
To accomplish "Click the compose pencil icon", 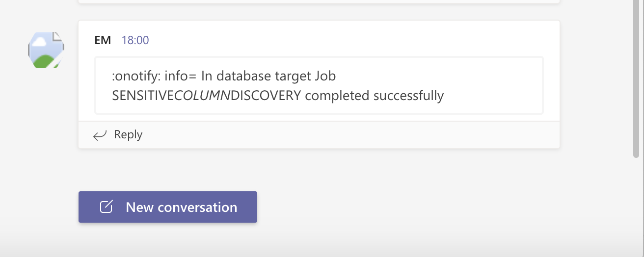I will (x=106, y=207).
